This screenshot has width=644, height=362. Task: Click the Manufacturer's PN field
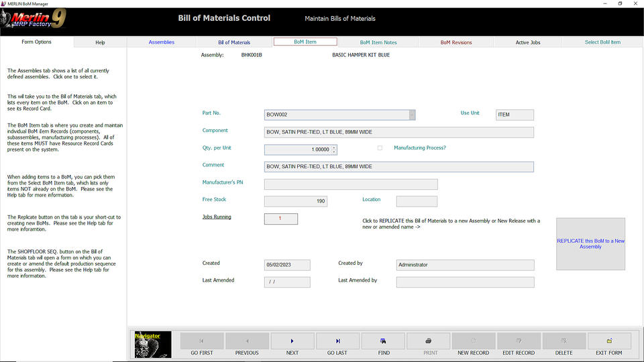coord(351,184)
